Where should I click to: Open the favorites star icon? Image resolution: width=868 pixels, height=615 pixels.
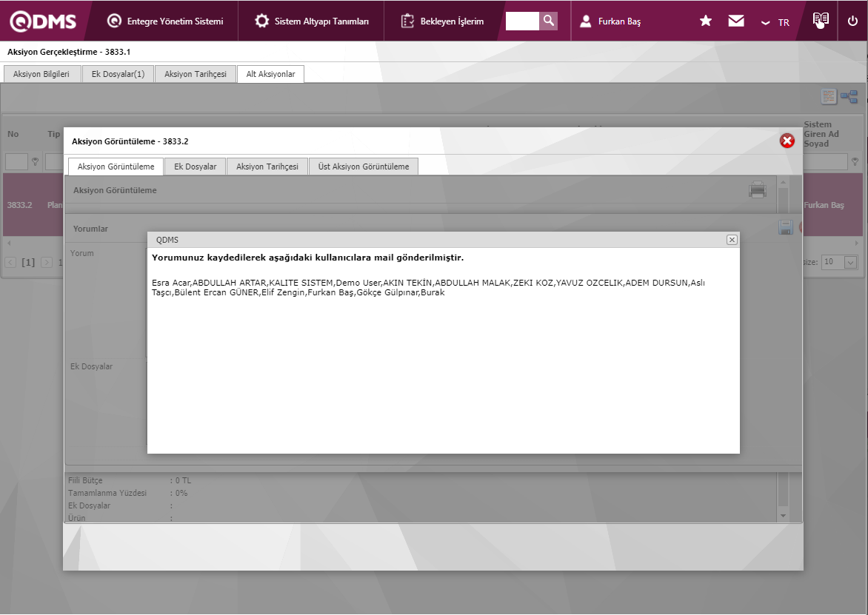click(x=706, y=21)
